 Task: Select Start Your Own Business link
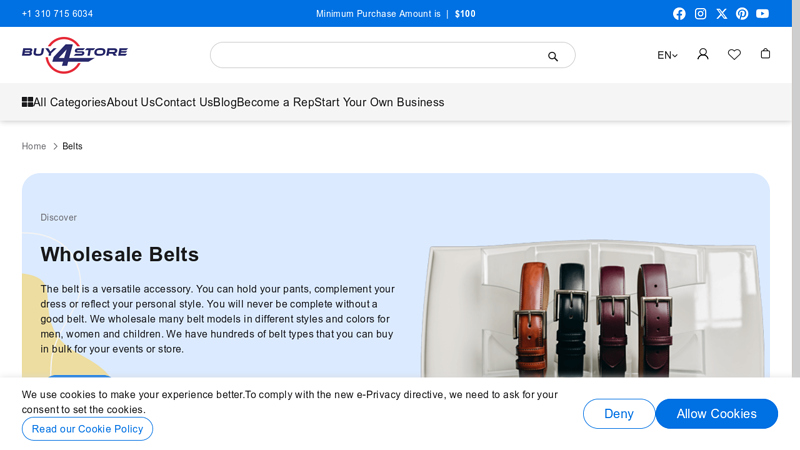point(379,102)
